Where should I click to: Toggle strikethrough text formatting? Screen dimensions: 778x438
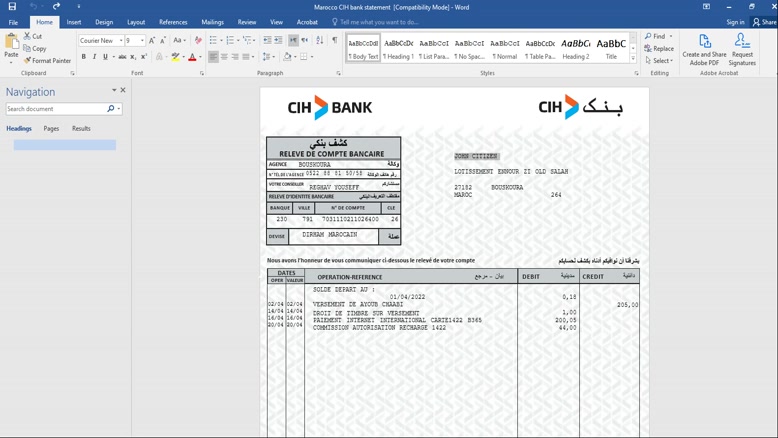point(122,57)
